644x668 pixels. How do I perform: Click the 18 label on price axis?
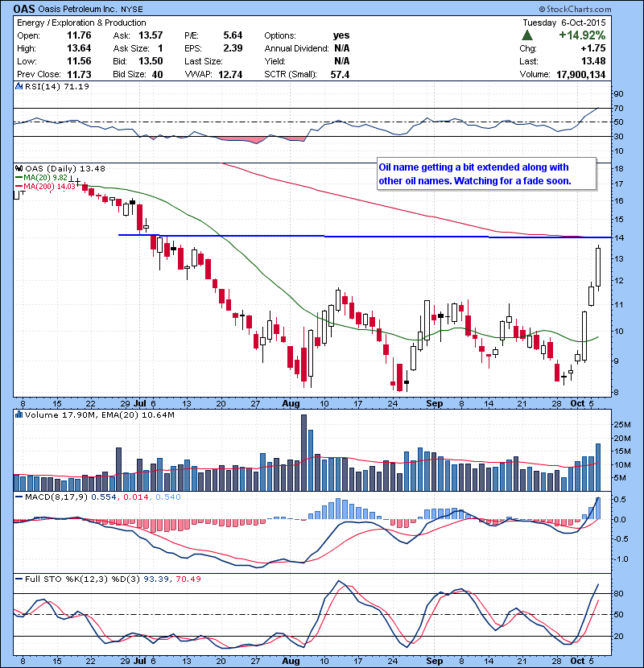[x=618, y=169]
